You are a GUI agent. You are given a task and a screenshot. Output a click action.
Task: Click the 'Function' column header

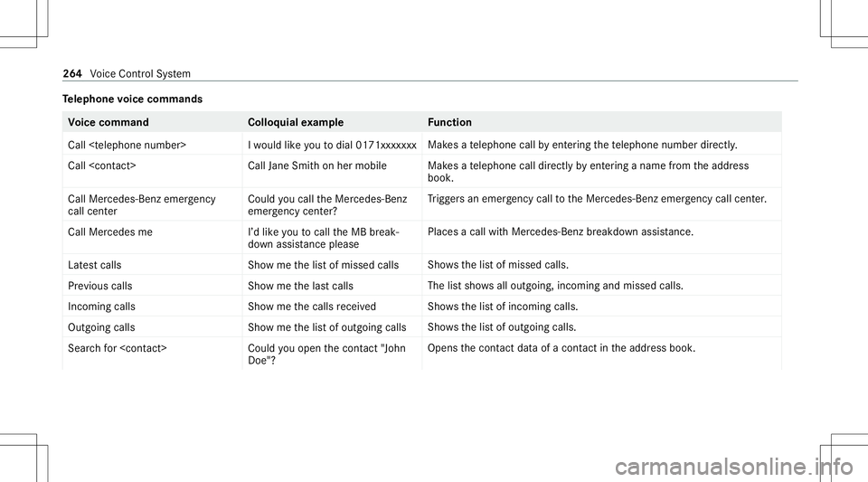click(x=450, y=122)
